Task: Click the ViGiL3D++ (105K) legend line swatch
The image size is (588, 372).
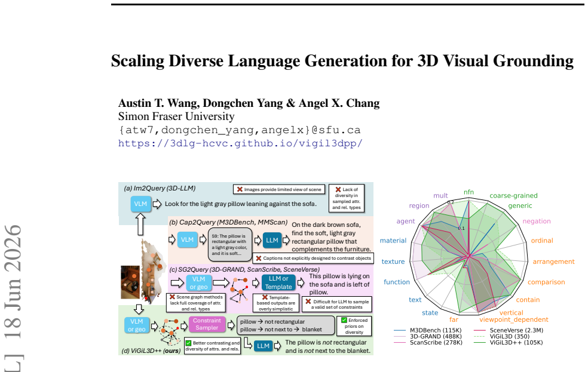Action: (x=479, y=342)
